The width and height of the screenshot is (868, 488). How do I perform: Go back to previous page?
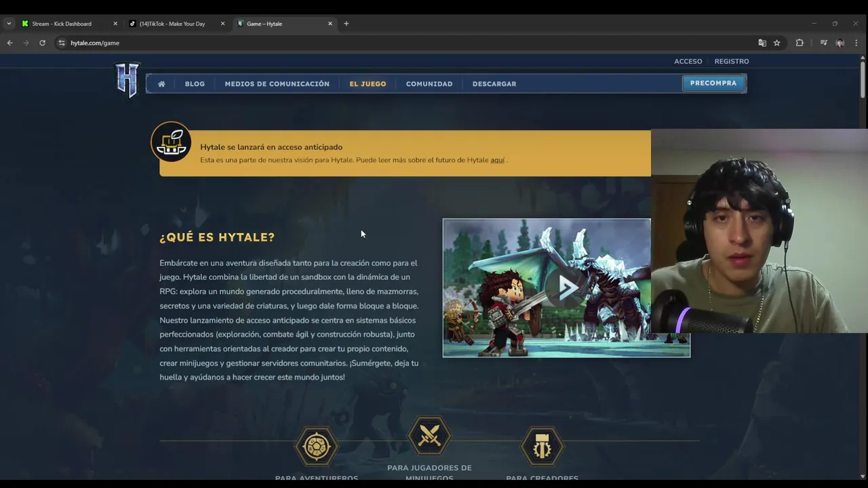tap(9, 43)
